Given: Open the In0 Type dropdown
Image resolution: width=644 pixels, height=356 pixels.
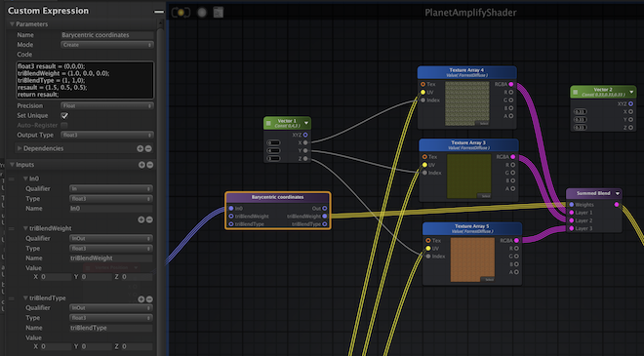Looking at the screenshot, I should (111, 199).
